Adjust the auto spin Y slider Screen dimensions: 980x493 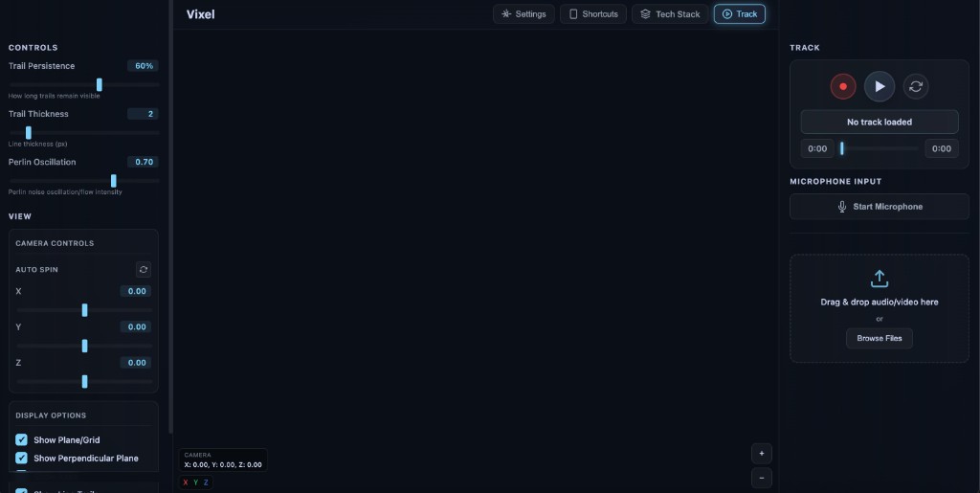point(84,346)
